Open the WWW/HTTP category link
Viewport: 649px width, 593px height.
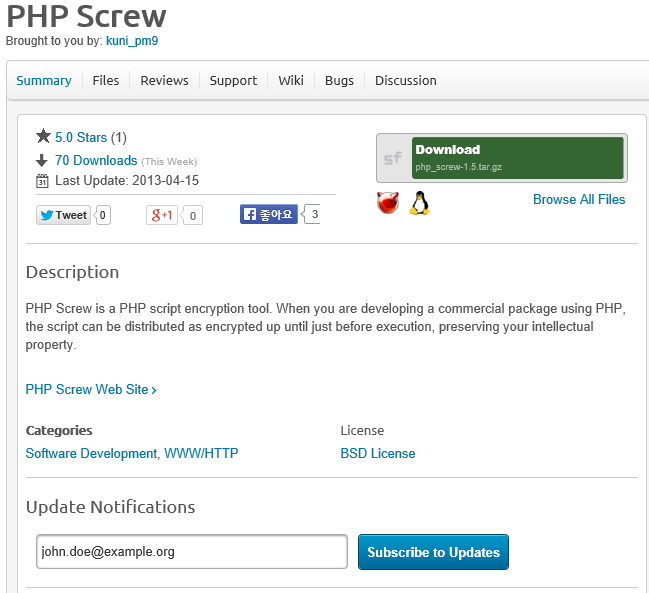tap(201, 454)
